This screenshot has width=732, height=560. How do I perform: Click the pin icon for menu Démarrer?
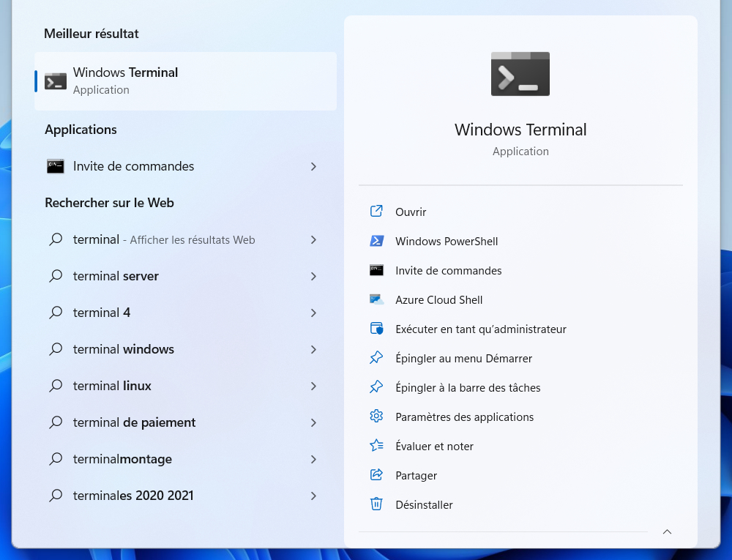point(376,358)
